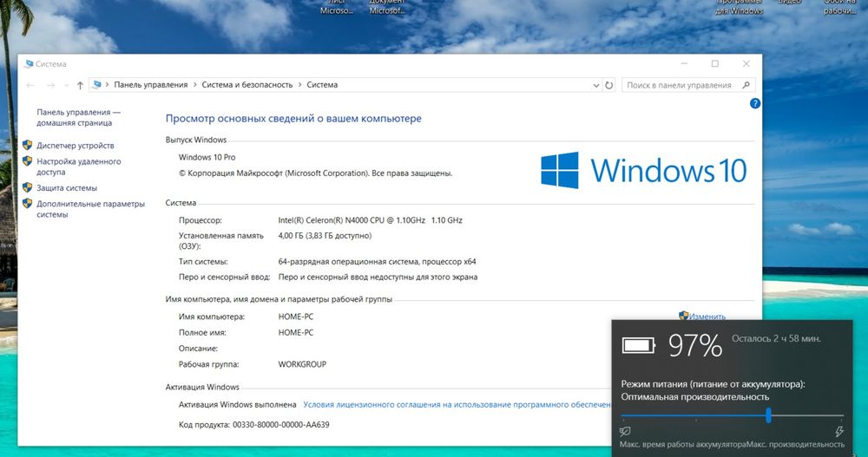This screenshot has height=457, width=868.
Task: Click the computer icon in the address bar
Action: (97, 85)
